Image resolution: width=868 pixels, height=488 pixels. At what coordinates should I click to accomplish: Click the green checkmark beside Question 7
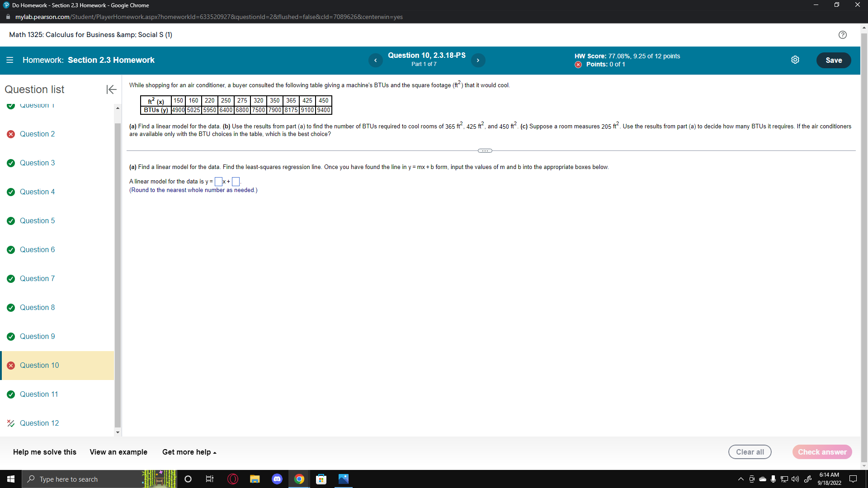[x=11, y=278]
